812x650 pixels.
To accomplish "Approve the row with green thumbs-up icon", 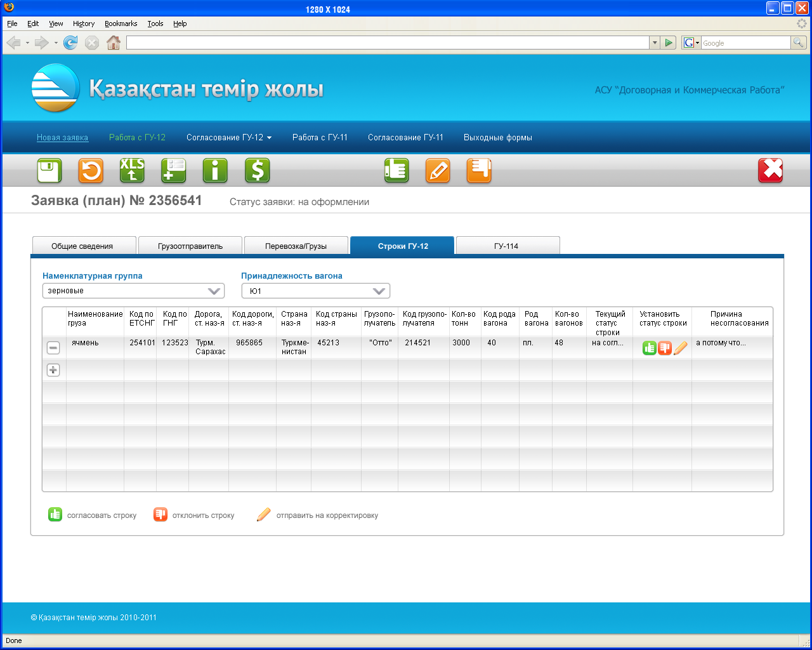I will pyautogui.click(x=649, y=348).
